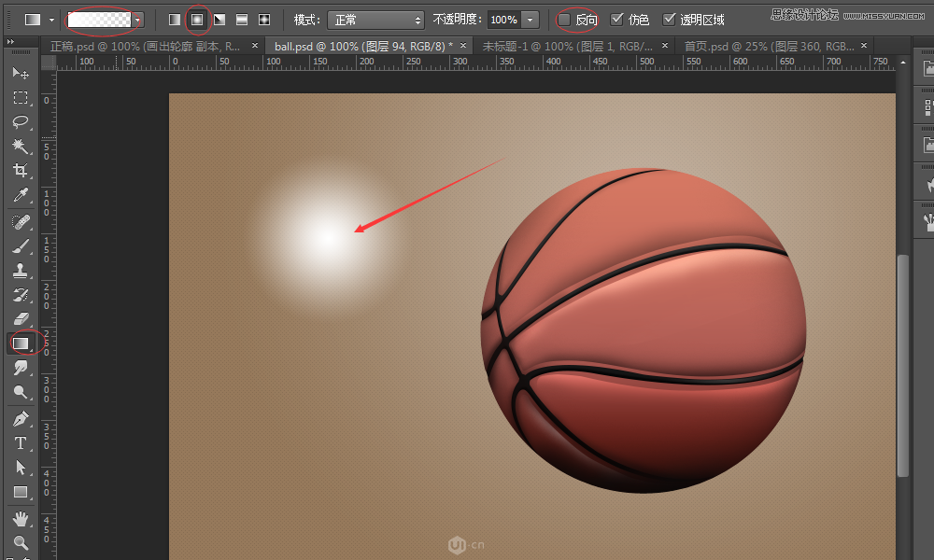Close the 首页.psd tab
The height and width of the screenshot is (560, 934).
pyautogui.click(x=864, y=45)
